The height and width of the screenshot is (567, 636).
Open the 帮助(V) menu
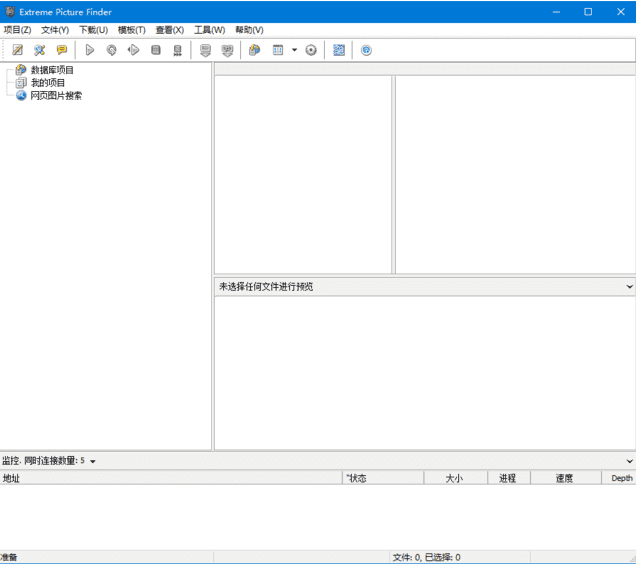249,30
